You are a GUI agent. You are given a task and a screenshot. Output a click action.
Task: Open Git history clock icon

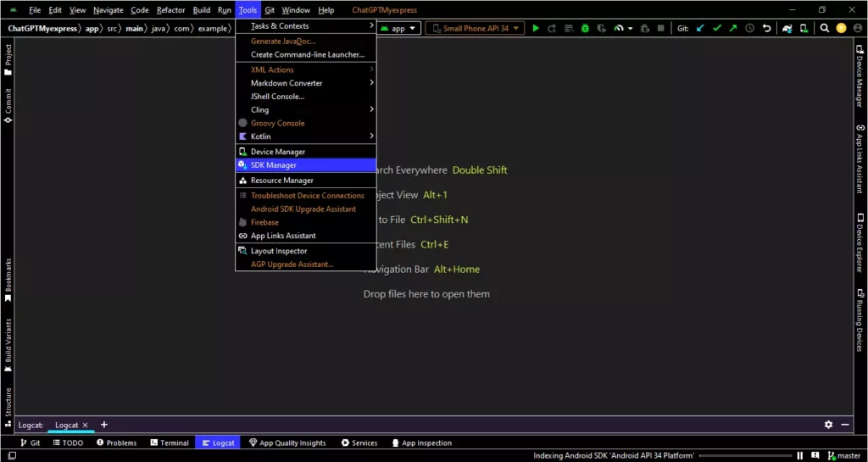point(749,28)
